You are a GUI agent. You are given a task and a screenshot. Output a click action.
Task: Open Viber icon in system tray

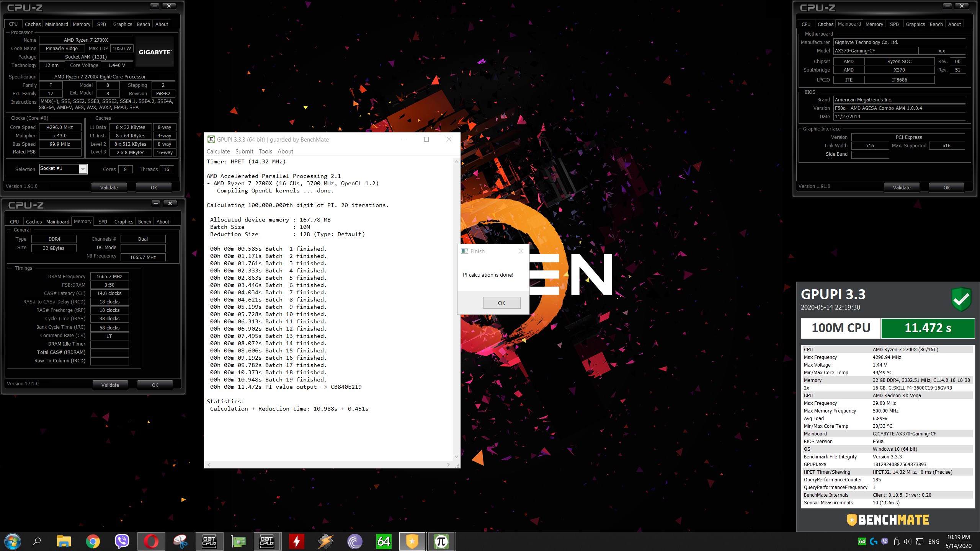885,541
